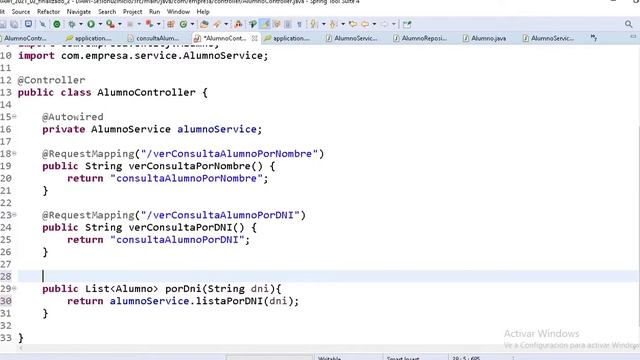Click "listaPorDNI" method call on line 30
This screenshot has width=640, height=360.
[229, 301]
